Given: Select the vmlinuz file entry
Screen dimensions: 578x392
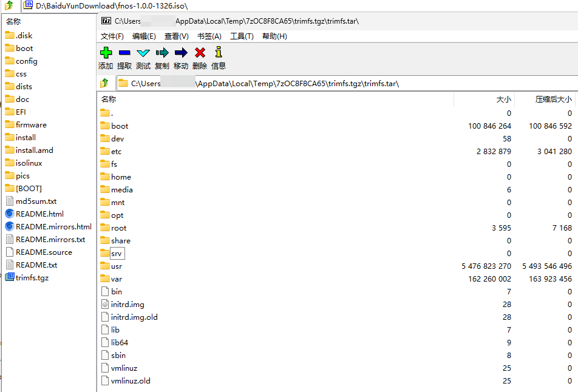Looking at the screenshot, I should click(x=124, y=368).
